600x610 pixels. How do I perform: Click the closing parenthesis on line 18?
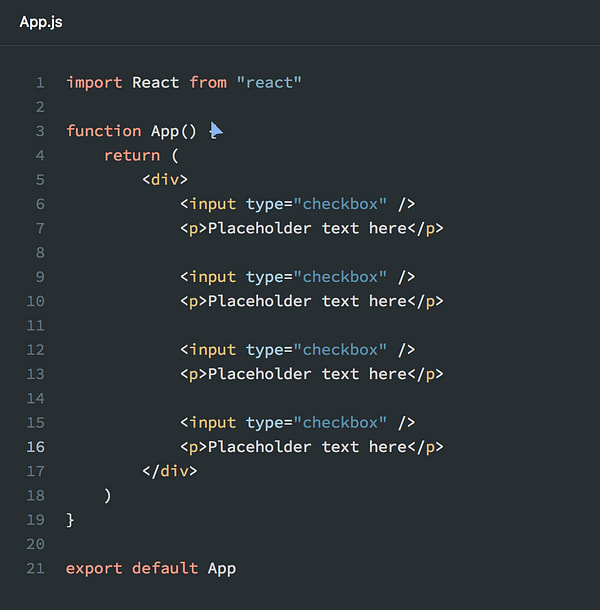(x=108, y=496)
